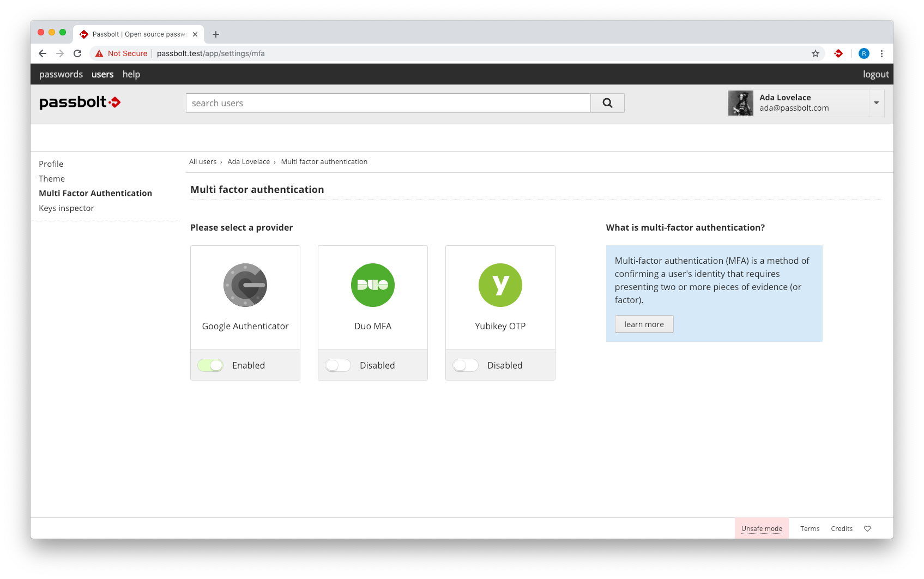Click the ada@passbolt.com email text

coord(794,108)
